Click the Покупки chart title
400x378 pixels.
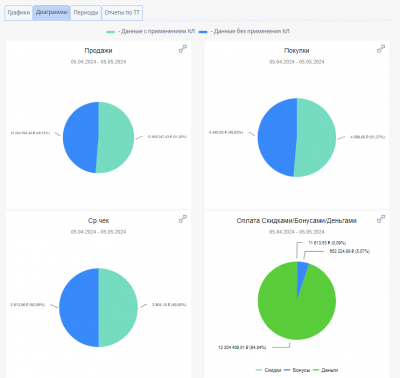point(297,51)
